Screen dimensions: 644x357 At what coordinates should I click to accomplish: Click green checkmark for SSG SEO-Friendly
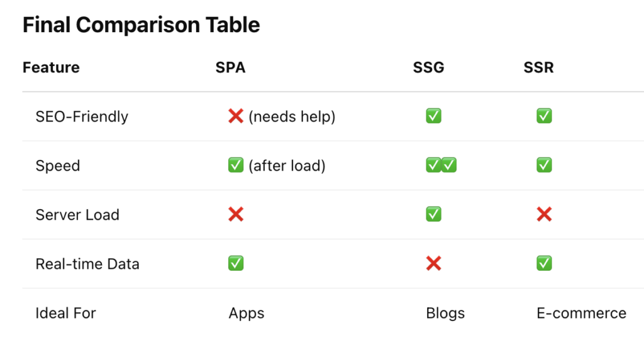coord(433,116)
